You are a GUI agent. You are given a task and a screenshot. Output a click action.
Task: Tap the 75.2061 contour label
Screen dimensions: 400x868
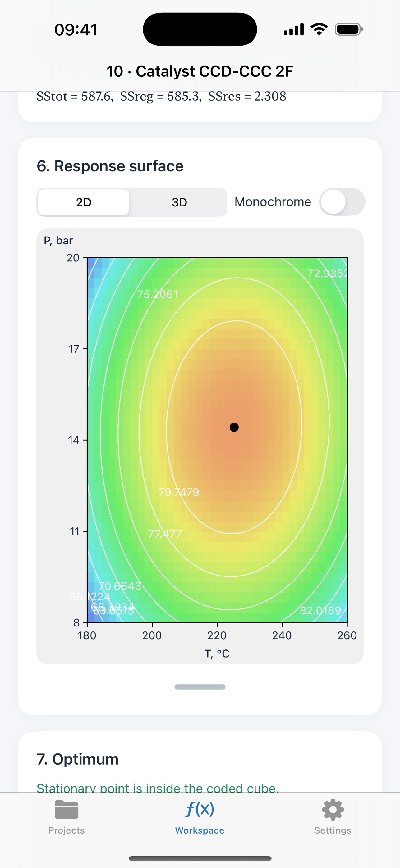158,295
